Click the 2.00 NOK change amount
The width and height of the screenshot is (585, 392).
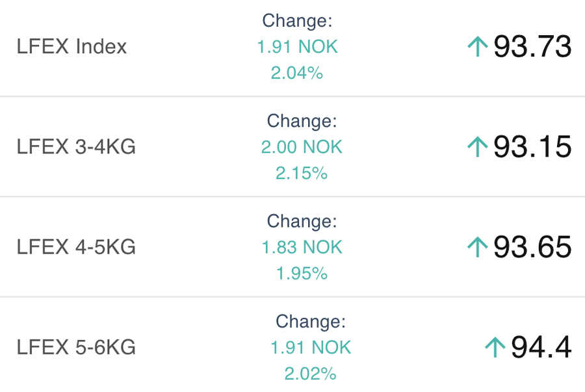tap(302, 147)
